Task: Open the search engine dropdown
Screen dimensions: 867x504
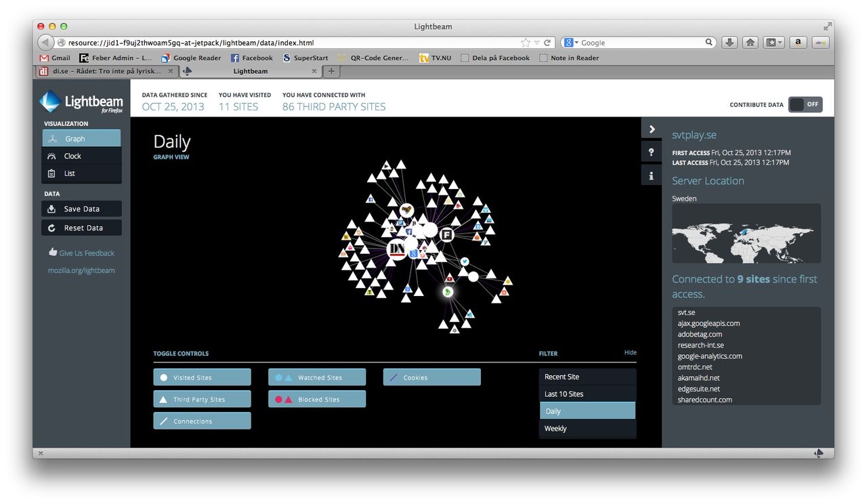Action: pos(570,42)
